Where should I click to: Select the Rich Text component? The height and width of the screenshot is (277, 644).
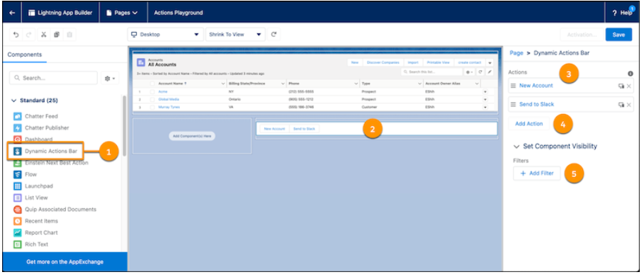pos(30,244)
